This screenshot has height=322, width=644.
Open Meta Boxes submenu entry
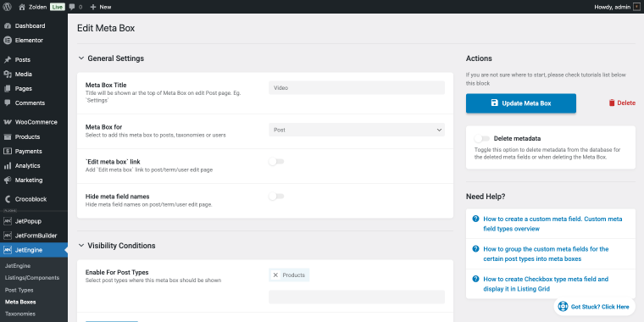(x=20, y=302)
